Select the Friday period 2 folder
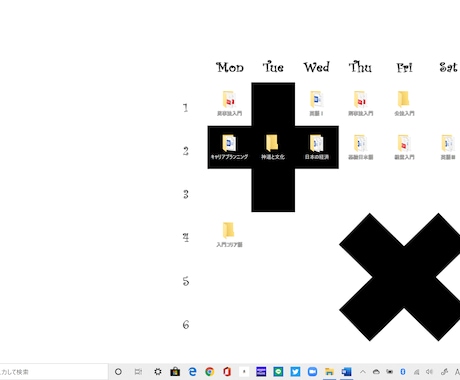Image resolution: width=460 pixels, height=380 pixels. click(404, 147)
